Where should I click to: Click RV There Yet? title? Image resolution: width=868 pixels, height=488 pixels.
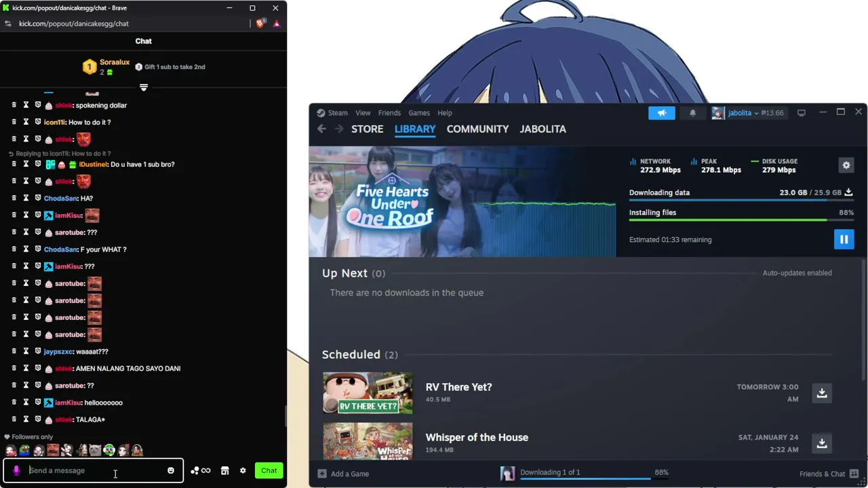(458, 387)
